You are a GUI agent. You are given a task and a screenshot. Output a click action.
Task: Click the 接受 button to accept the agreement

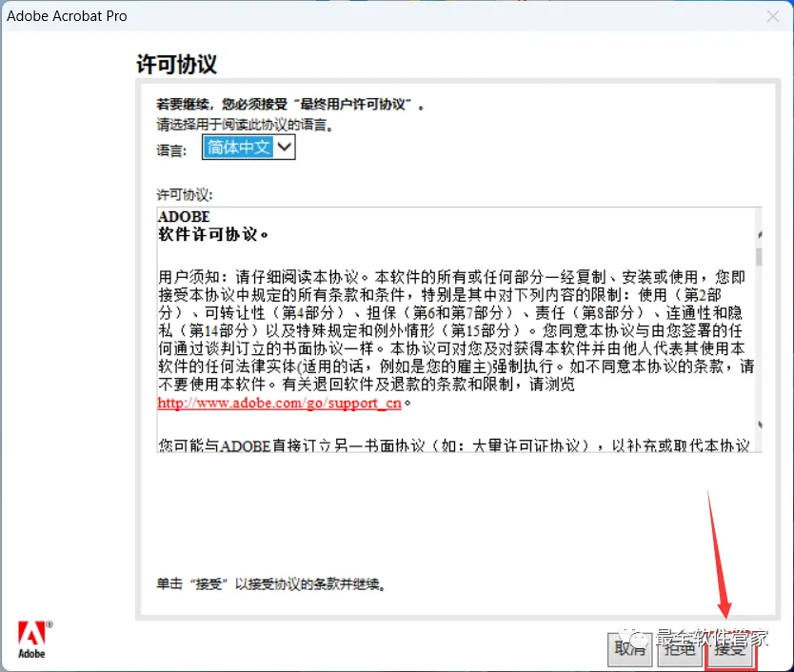pyautogui.click(x=730, y=649)
